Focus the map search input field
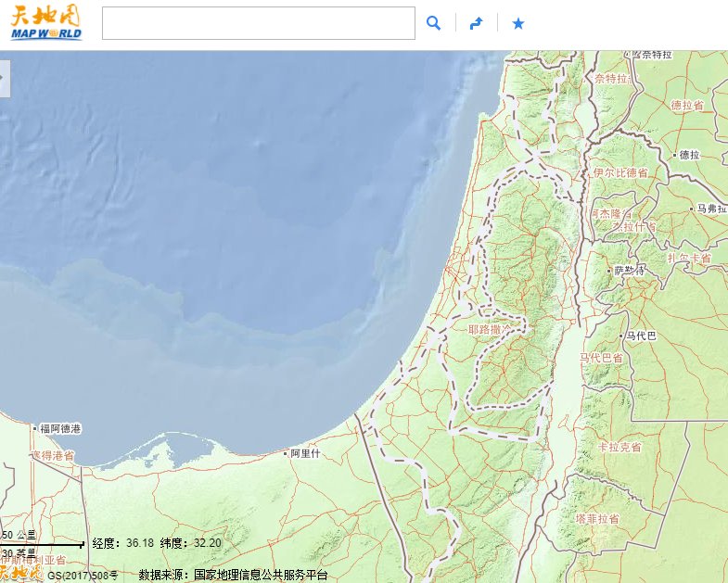 (x=259, y=23)
